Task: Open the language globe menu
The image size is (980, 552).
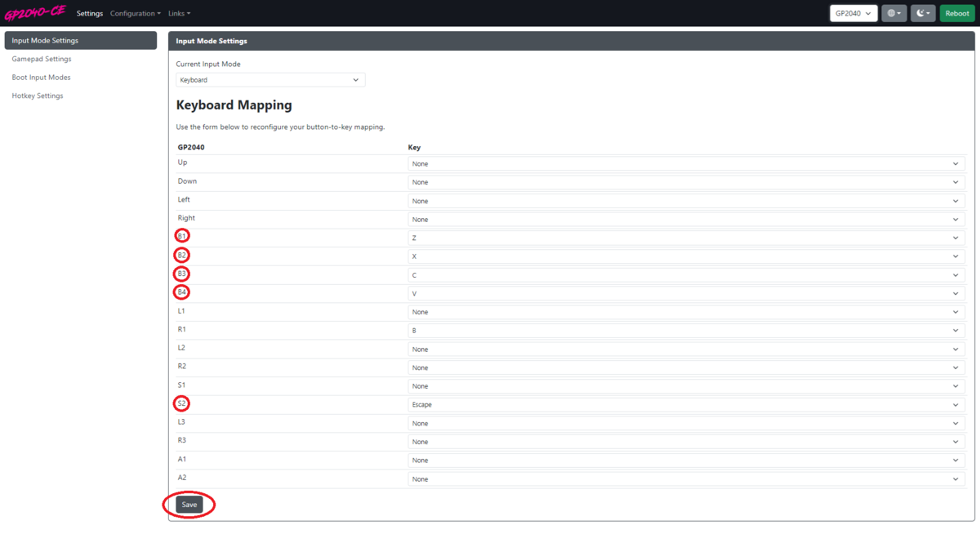Action: (x=894, y=13)
